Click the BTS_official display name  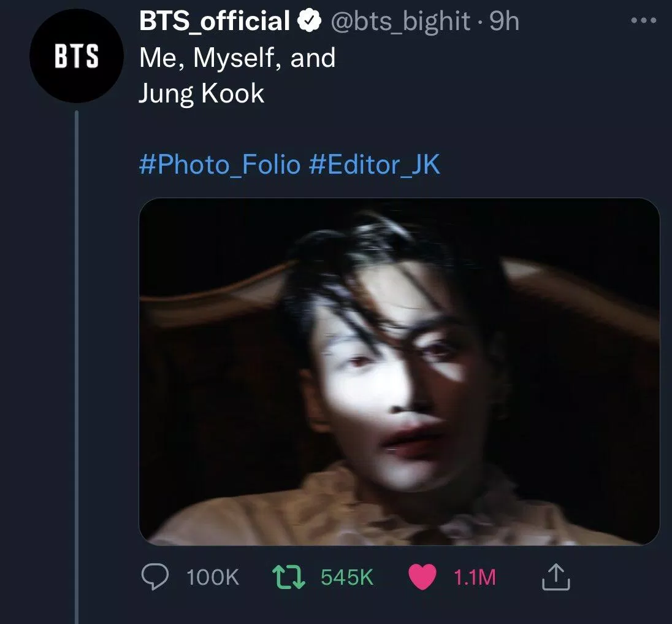[x=214, y=22]
